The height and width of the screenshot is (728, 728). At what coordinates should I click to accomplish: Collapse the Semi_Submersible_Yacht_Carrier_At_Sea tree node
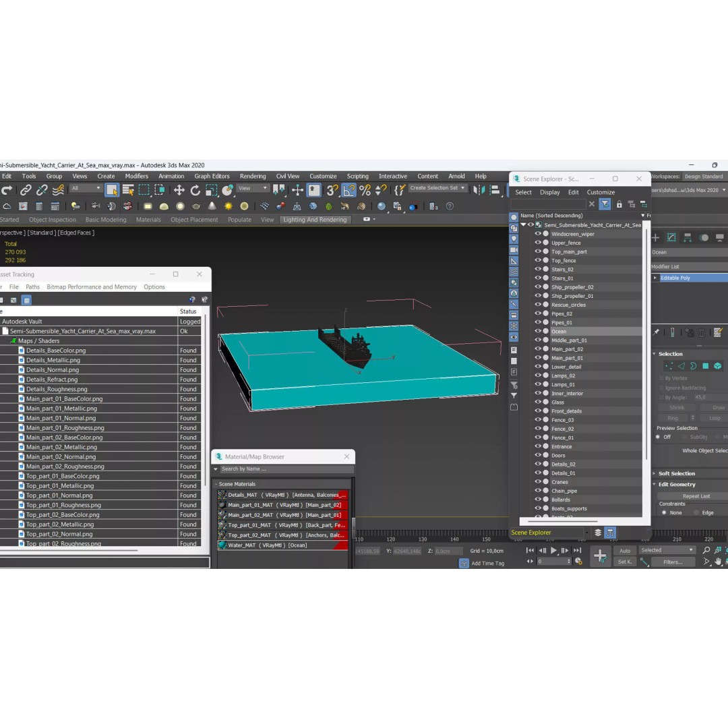coord(524,224)
